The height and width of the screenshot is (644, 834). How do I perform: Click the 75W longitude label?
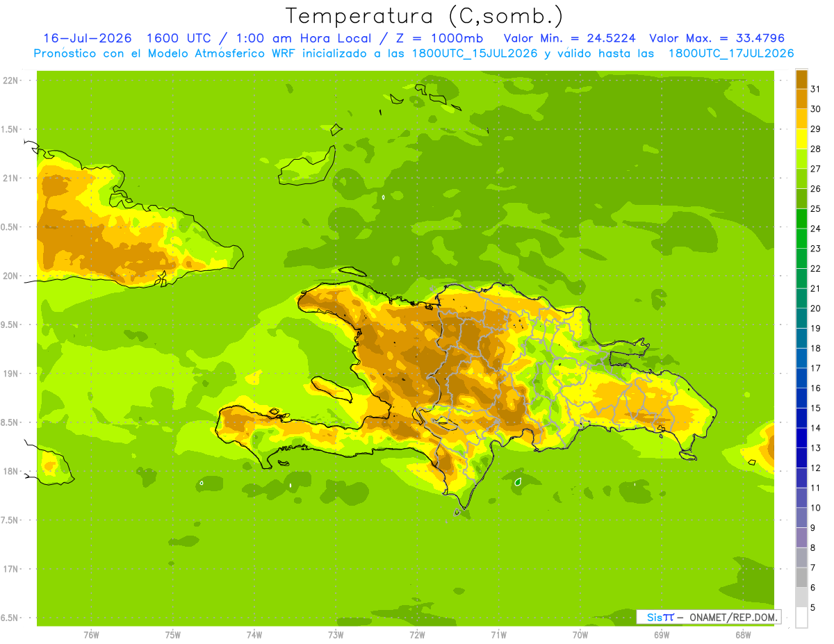tap(173, 635)
